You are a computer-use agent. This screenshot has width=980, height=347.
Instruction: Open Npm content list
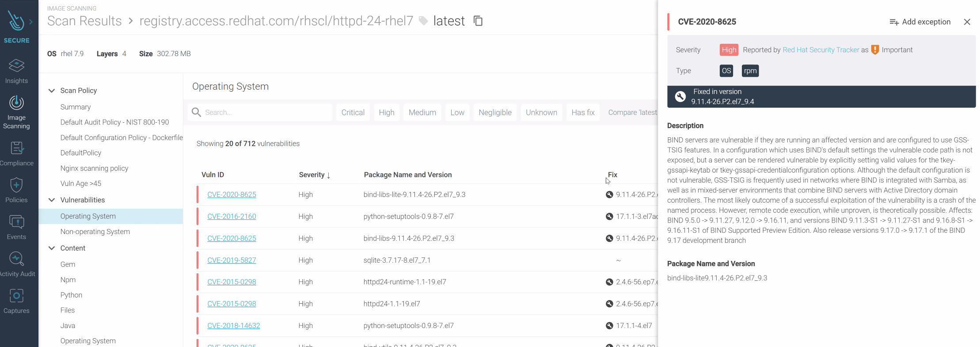(x=68, y=280)
